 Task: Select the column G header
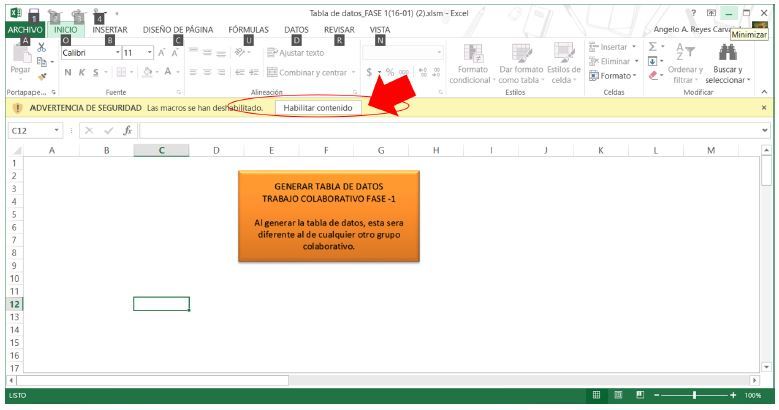[381, 150]
